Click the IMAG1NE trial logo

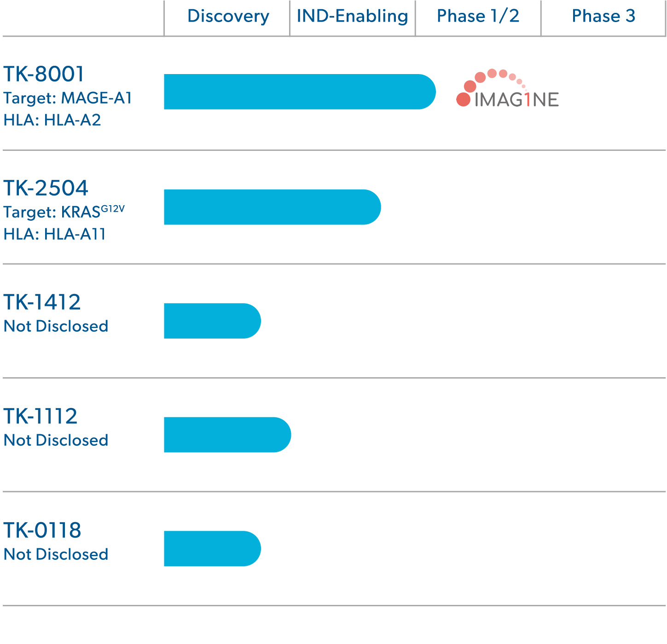click(x=507, y=88)
